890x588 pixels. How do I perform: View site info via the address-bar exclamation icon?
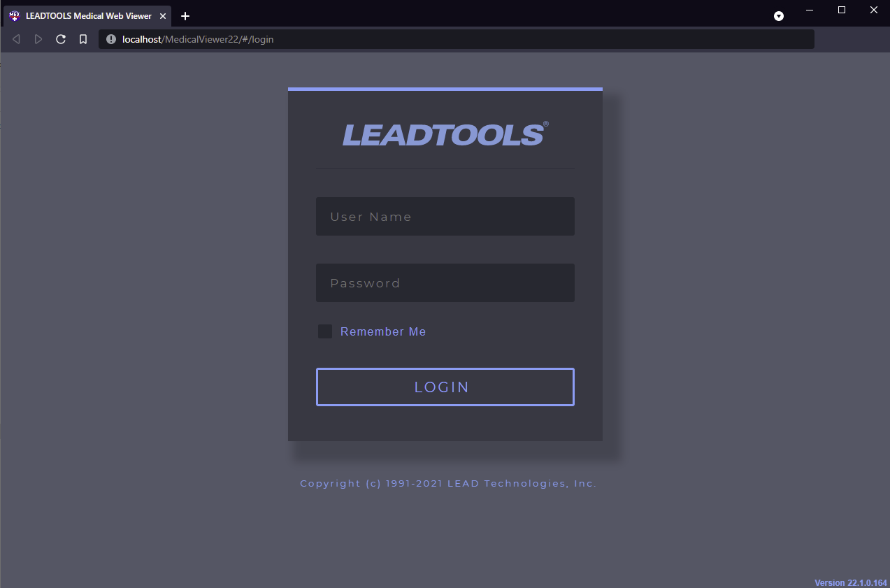[110, 39]
